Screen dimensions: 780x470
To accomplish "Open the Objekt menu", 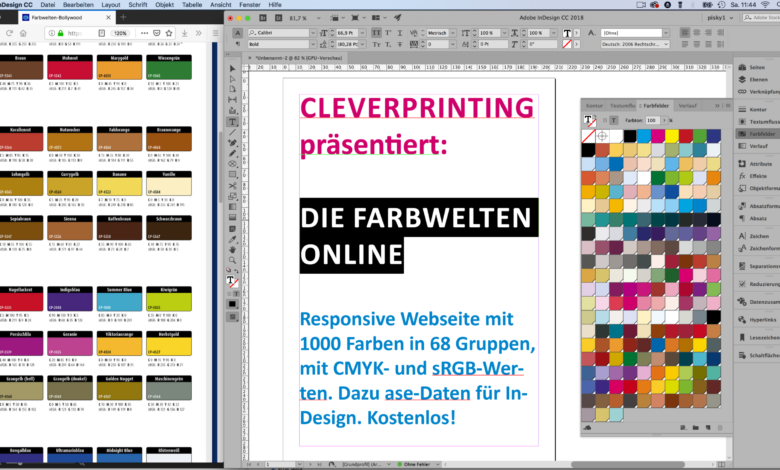I will click(x=164, y=4).
